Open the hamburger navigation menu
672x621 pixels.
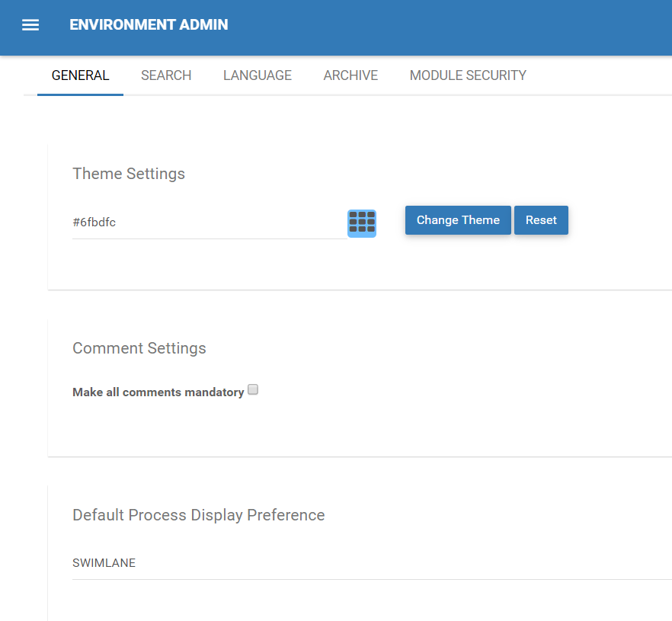pyautogui.click(x=30, y=25)
